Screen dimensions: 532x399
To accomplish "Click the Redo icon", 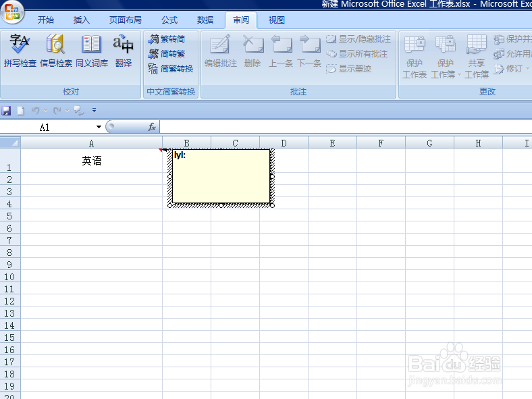I will [57, 111].
